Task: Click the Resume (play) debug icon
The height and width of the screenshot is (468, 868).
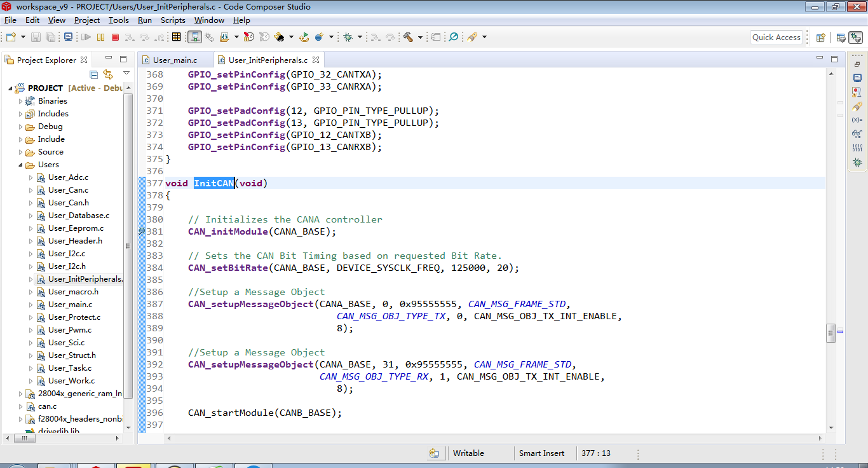Action: pos(86,37)
